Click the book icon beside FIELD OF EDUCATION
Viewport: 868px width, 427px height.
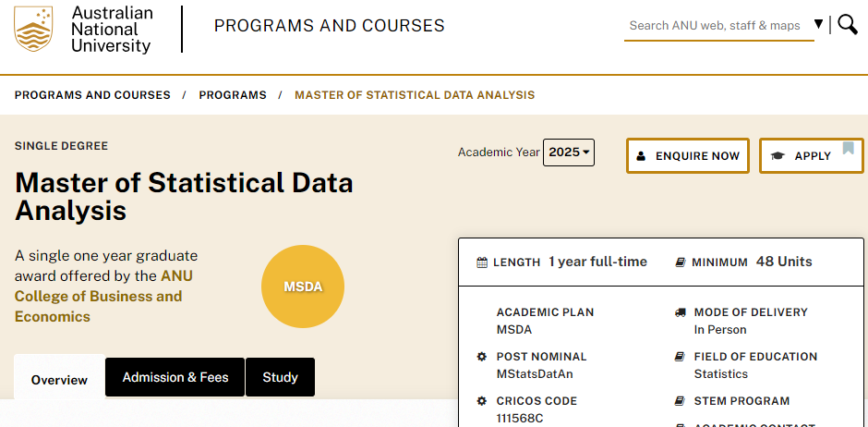(681, 357)
